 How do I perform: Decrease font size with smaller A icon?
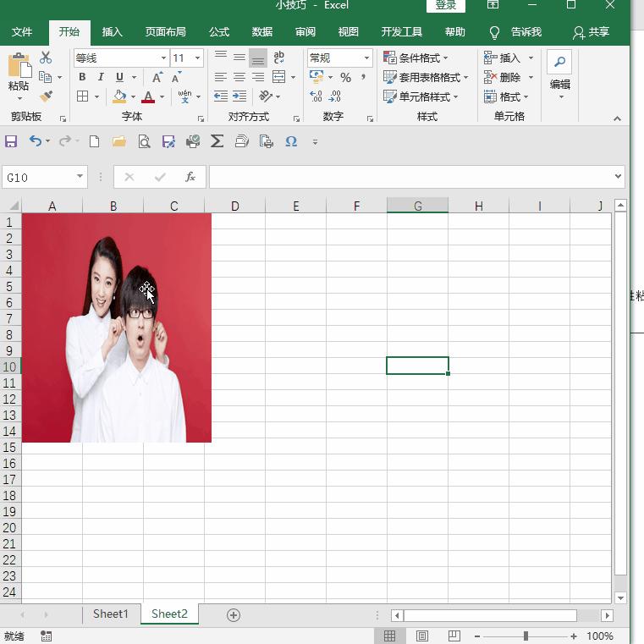point(176,77)
